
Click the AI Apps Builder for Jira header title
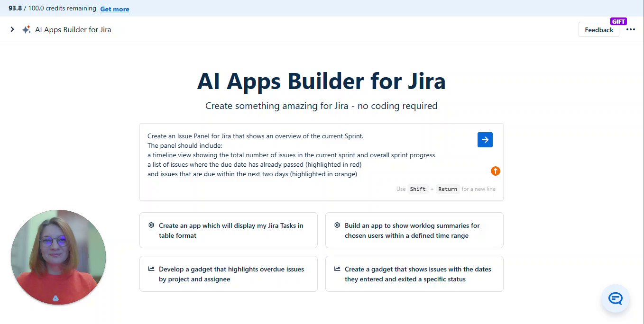pos(73,29)
